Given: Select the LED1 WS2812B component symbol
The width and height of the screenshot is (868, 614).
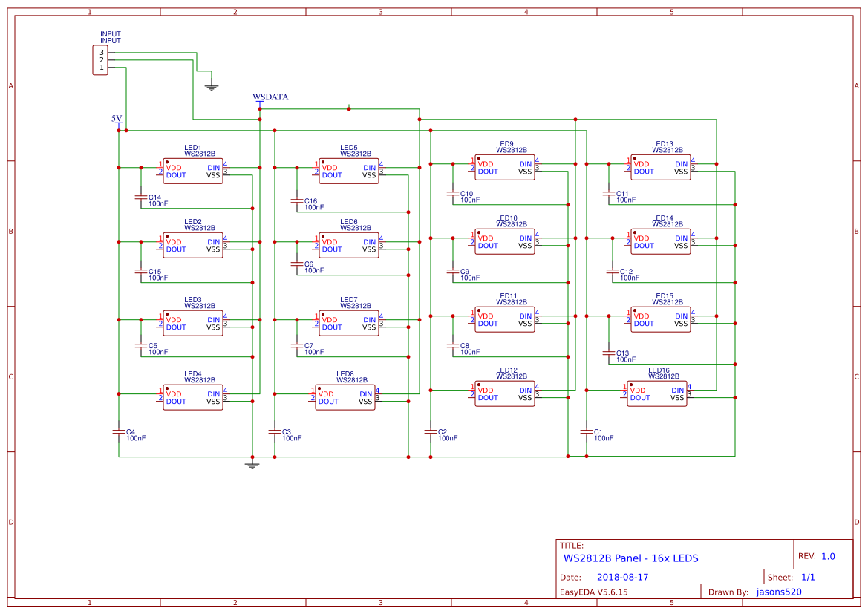Looking at the screenshot, I should (193, 172).
